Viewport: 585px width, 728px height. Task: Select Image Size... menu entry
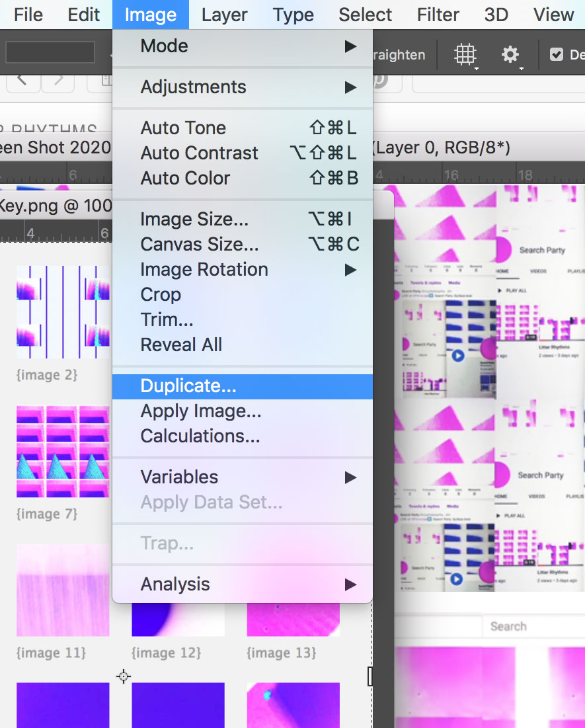pyautogui.click(x=242, y=220)
